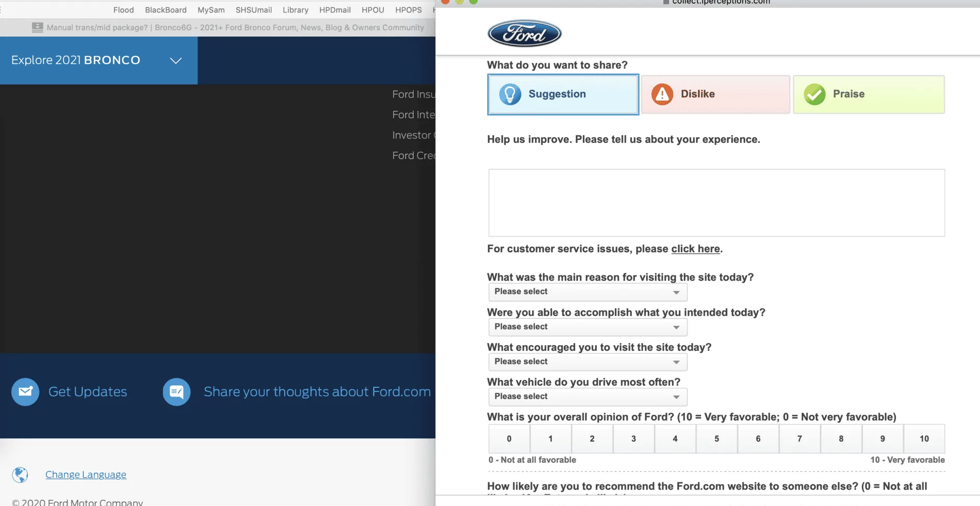Image resolution: width=980 pixels, height=506 pixels.
Task: Rate Ford opinion as 8
Action: point(841,439)
